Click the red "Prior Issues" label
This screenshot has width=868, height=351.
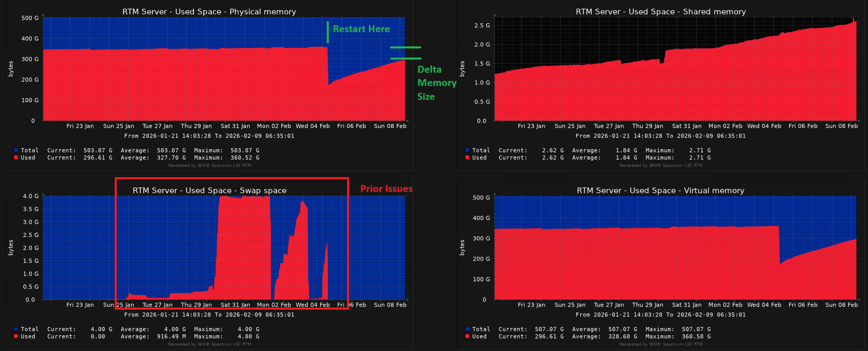click(x=386, y=189)
